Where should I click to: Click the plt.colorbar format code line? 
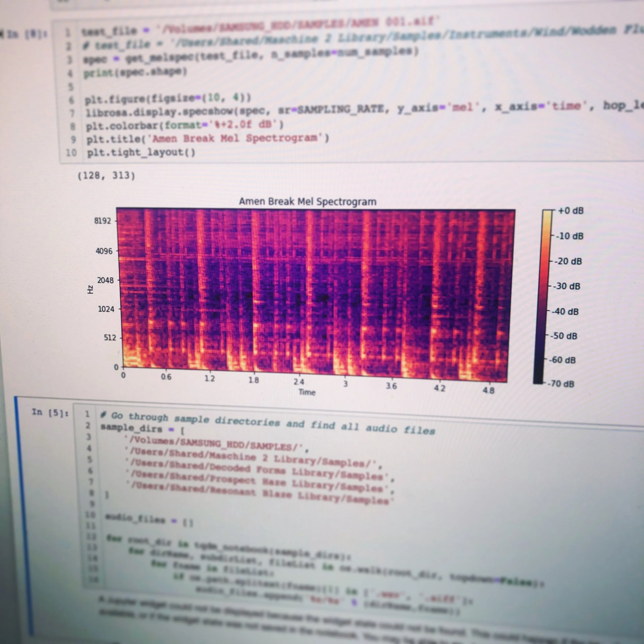185,125
